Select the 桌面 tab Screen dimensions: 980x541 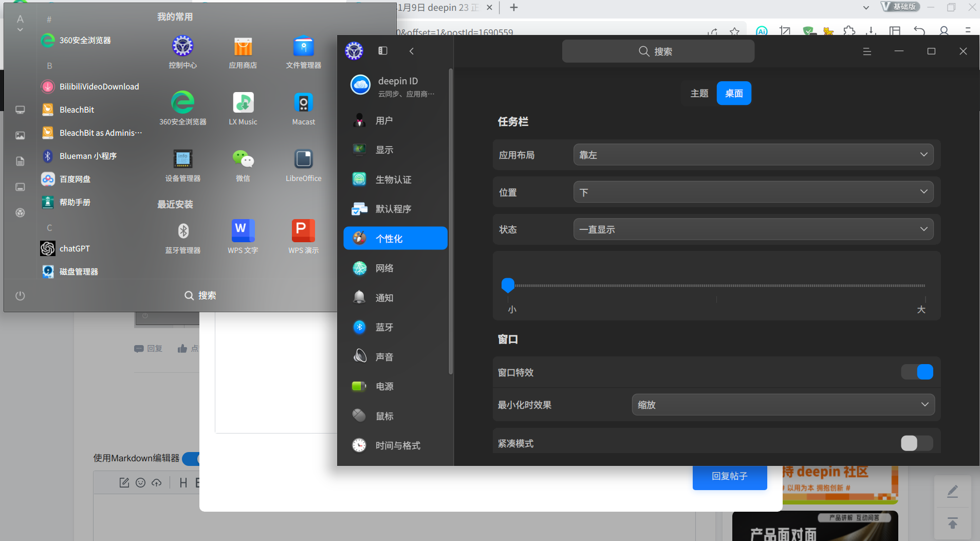[x=734, y=93]
